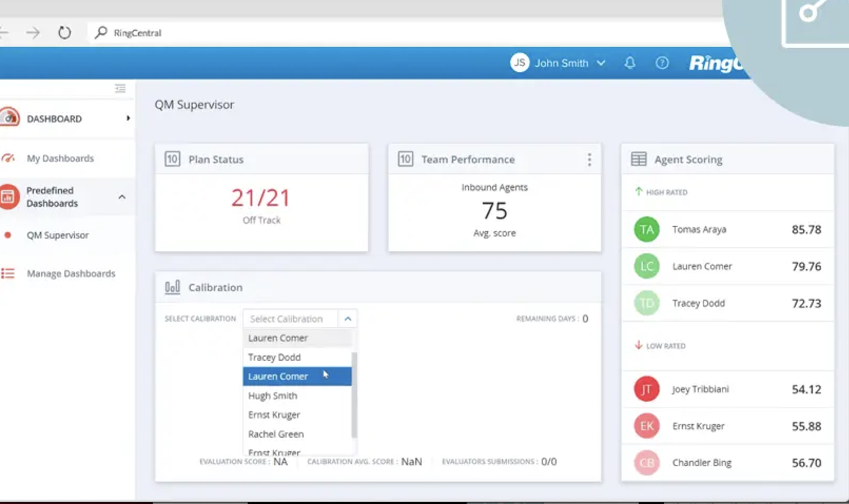Viewport: 849px width, 504px height.
Task: Click the calibration dropdown scrollbar
Action: (x=354, y=394)
